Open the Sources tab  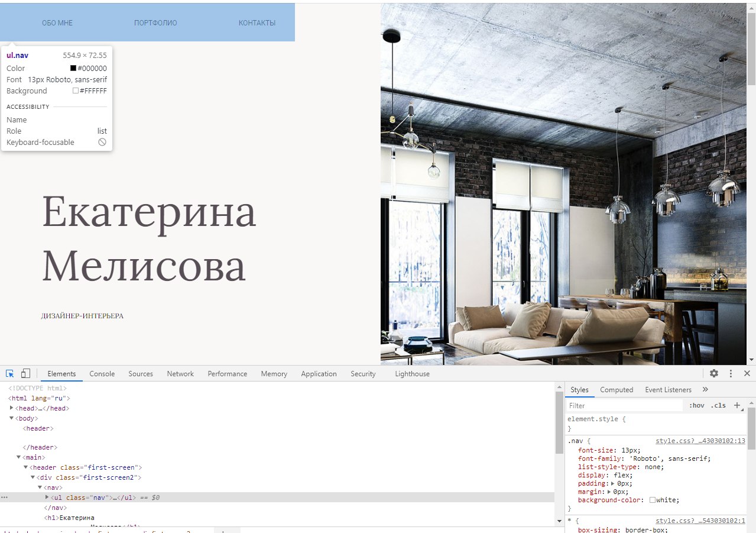tap(141, 374)
